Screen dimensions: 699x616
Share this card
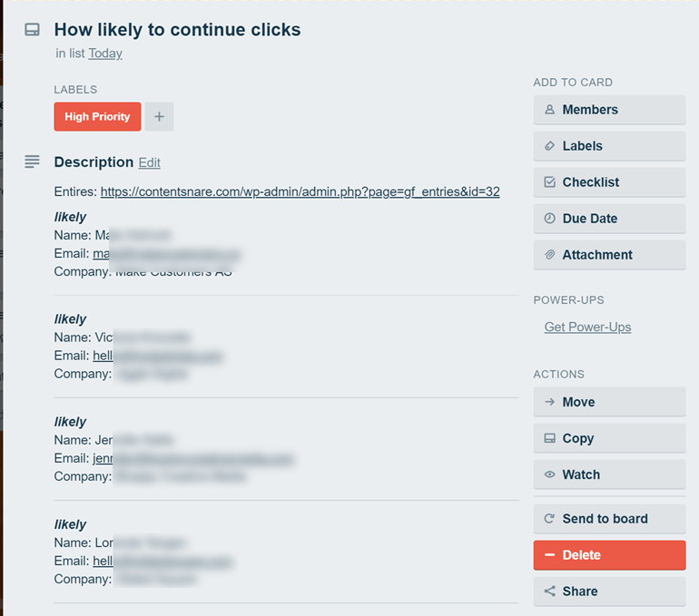pos(609,592)
